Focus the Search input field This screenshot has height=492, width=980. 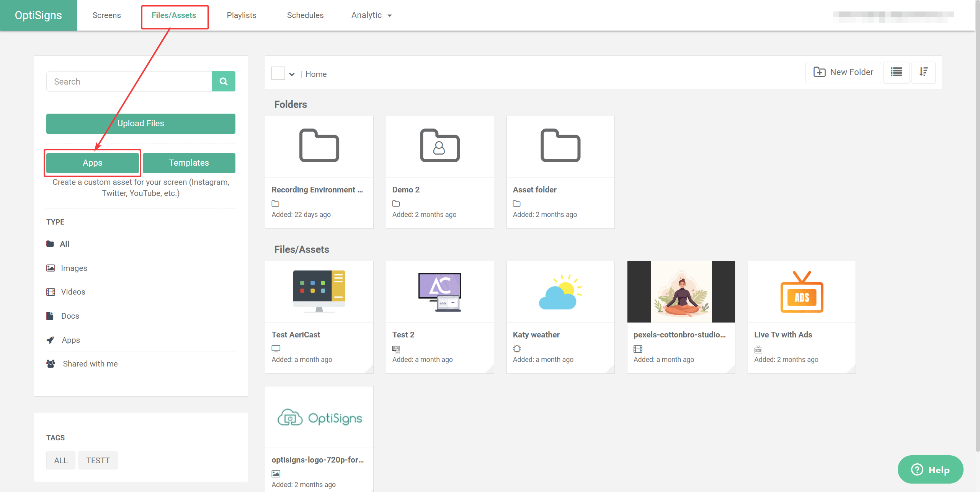129,81
